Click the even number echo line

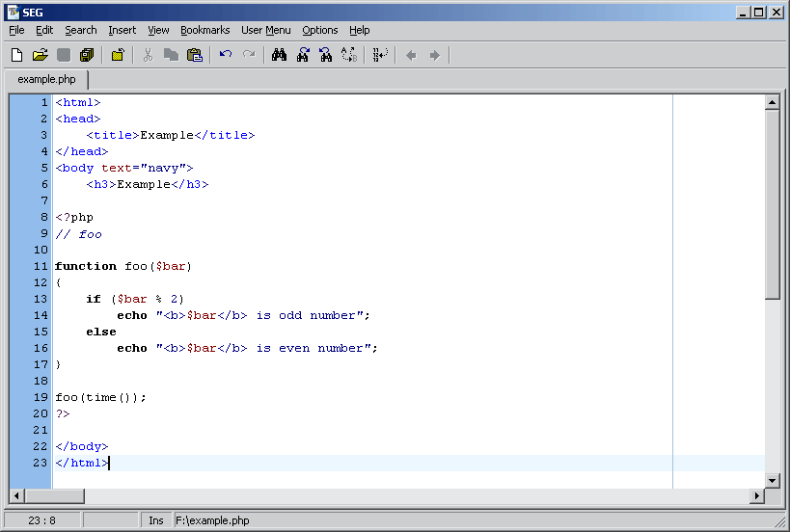coord(247,348)
